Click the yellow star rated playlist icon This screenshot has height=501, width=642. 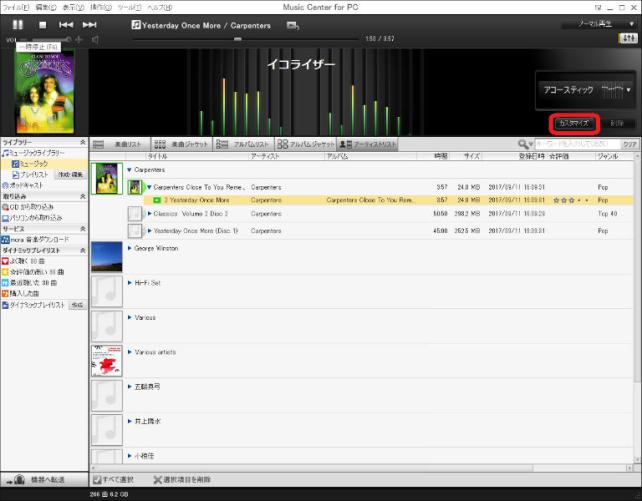tap(5, 272)
